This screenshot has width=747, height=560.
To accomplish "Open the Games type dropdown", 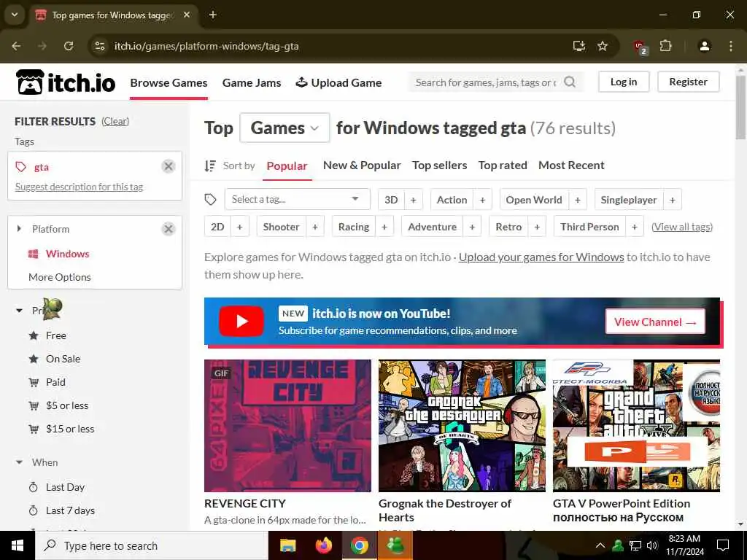I will 285,128.
